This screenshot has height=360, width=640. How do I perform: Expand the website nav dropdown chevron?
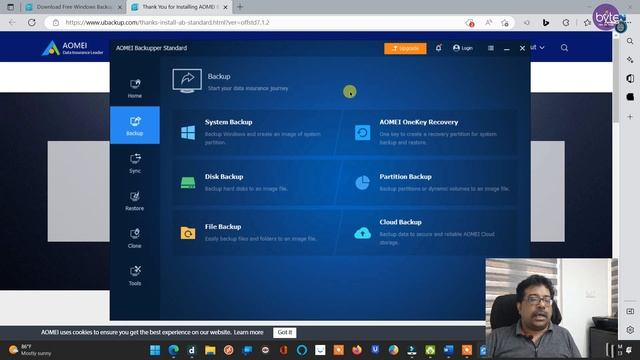pyautogui.click(x=542, y=48)
